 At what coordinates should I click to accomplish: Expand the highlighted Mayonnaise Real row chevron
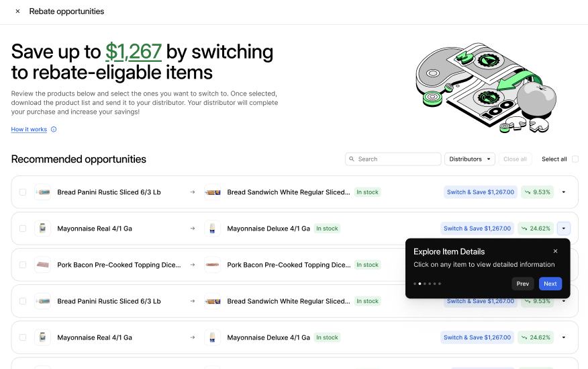(563, 229)
